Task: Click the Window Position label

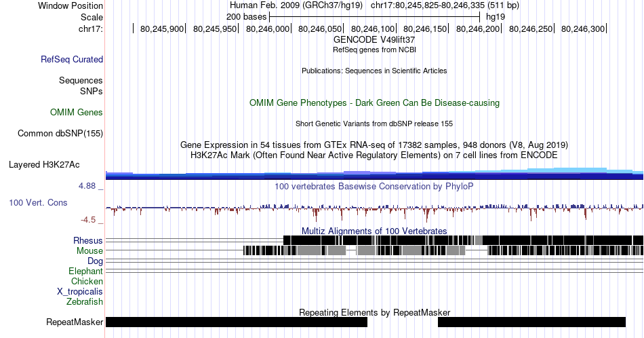Action: pyautogui.click(x=71, y=5)
